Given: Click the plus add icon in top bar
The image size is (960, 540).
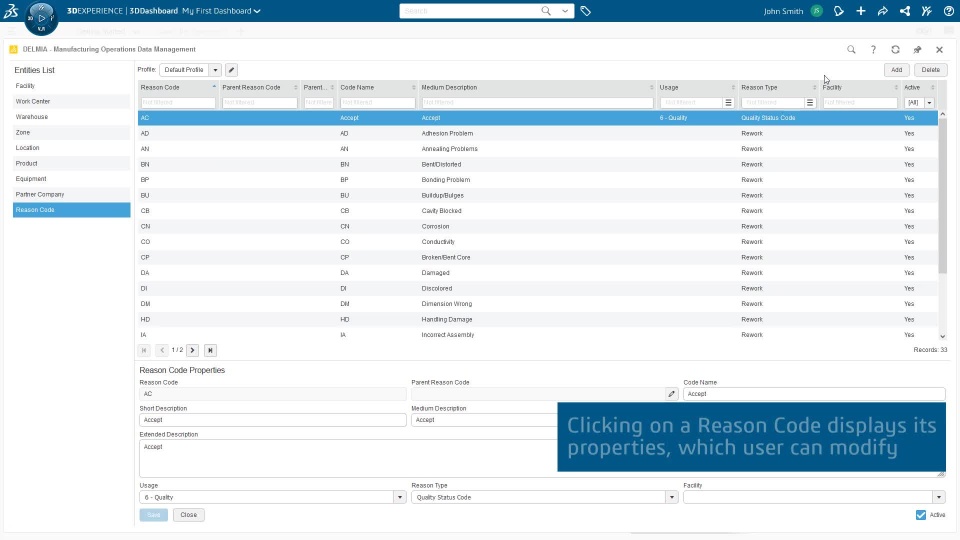Looking at the screenshot, I should [x=861, y=11].
